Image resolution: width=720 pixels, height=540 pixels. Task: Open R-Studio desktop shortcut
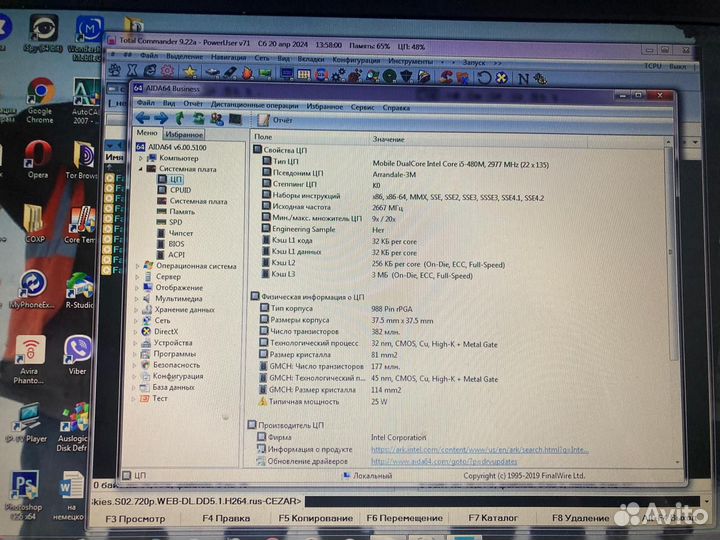tap(79, 291)
